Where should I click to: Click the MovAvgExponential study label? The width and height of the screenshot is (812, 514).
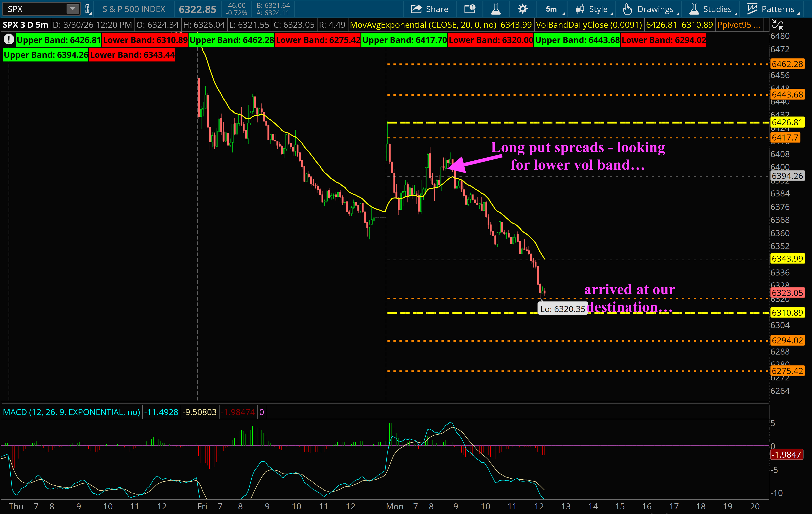(423, 25)
